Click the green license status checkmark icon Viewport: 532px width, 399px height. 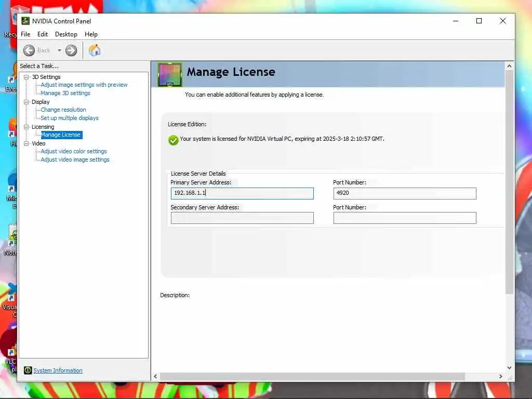tap(174, 140)
